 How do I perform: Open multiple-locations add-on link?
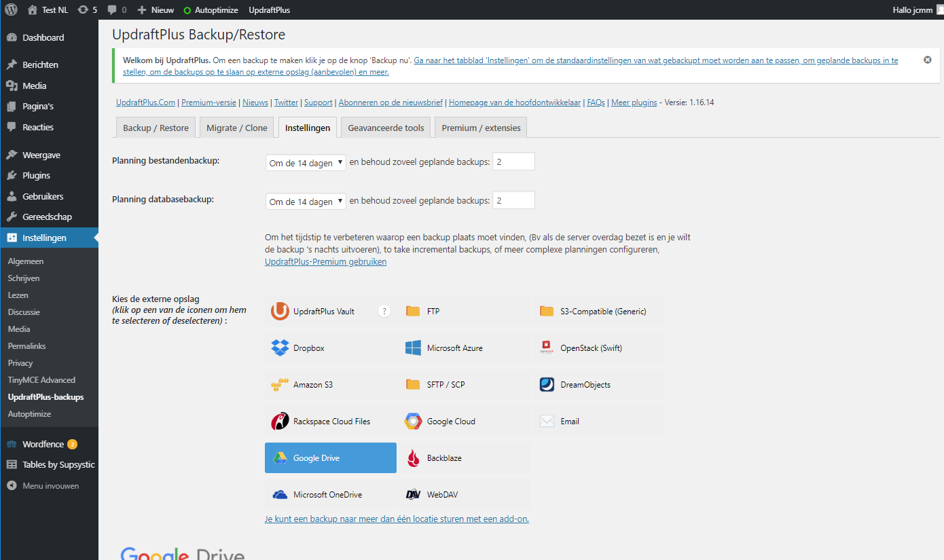coord(397,519)
